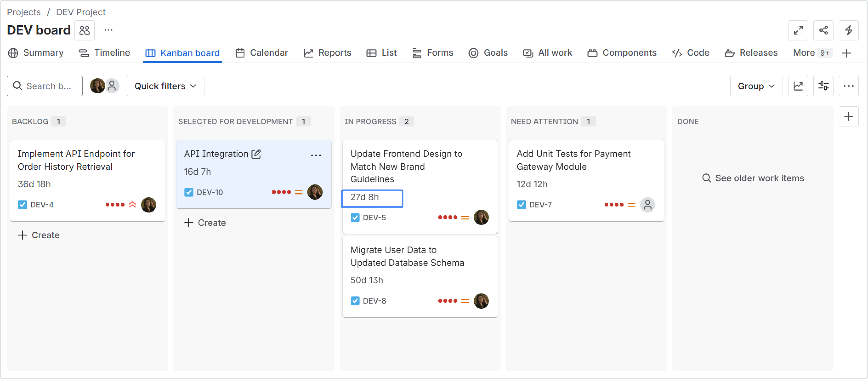Click the DEV-7 task type checkbox icon

[x=521, y=205]
